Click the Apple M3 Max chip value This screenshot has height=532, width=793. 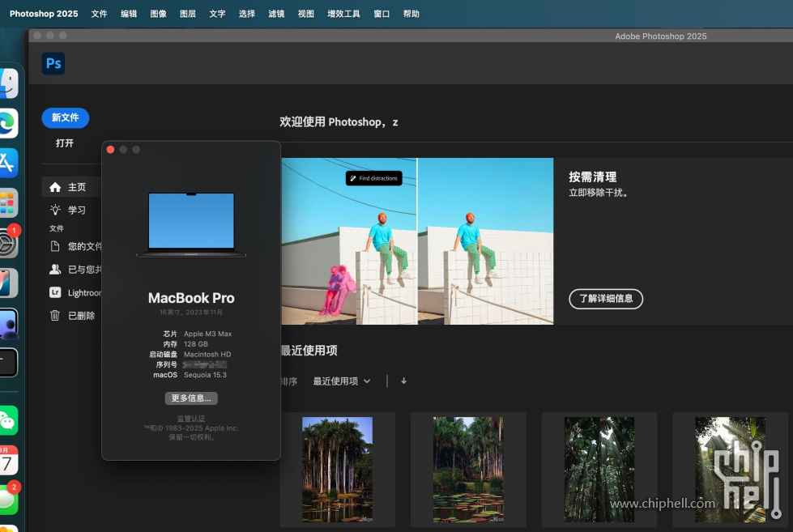tap(208, 334)
